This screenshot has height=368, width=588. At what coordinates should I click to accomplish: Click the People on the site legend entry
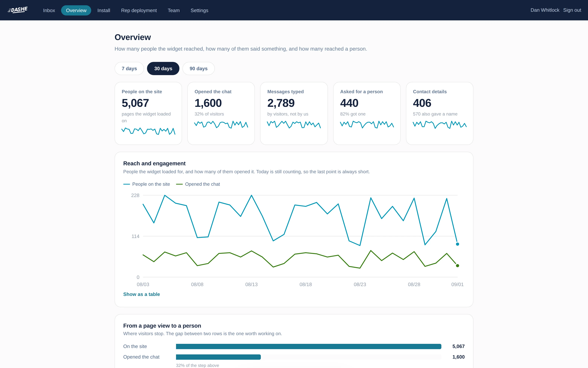click(146, 184)
